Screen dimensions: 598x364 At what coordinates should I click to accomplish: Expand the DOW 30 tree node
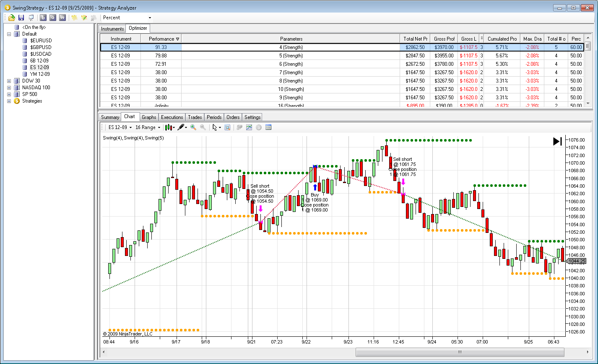9,81
